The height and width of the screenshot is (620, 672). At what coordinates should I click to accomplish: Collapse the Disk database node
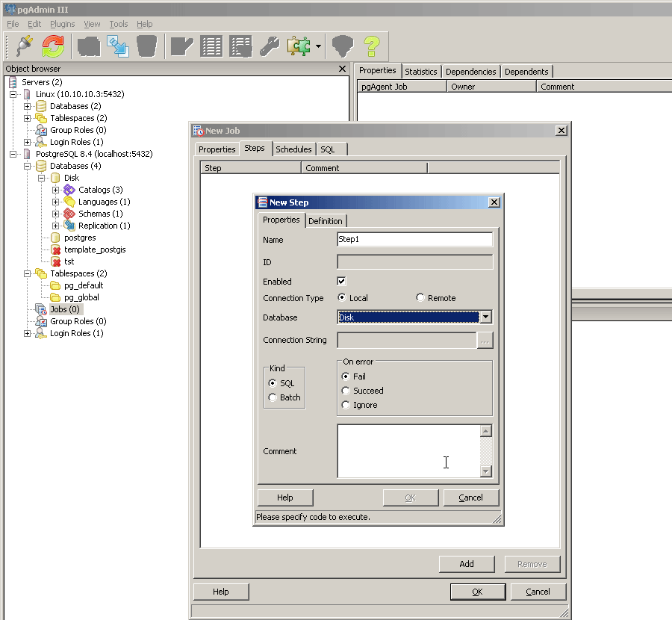[x=42, y=178]
